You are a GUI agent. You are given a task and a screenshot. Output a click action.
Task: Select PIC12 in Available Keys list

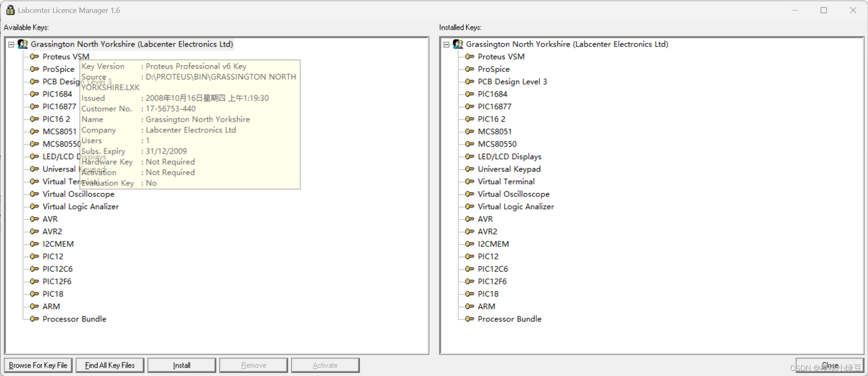pyautogui.click(x=53, y=256)
